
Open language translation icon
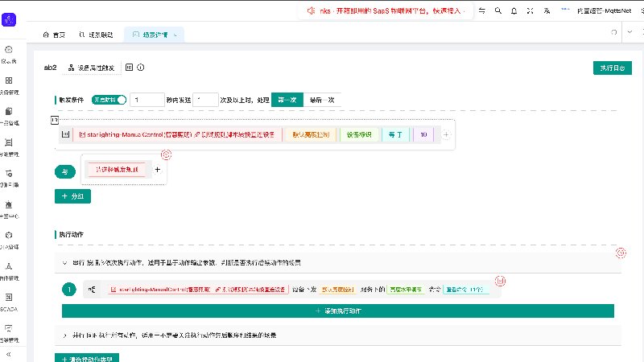547,10
